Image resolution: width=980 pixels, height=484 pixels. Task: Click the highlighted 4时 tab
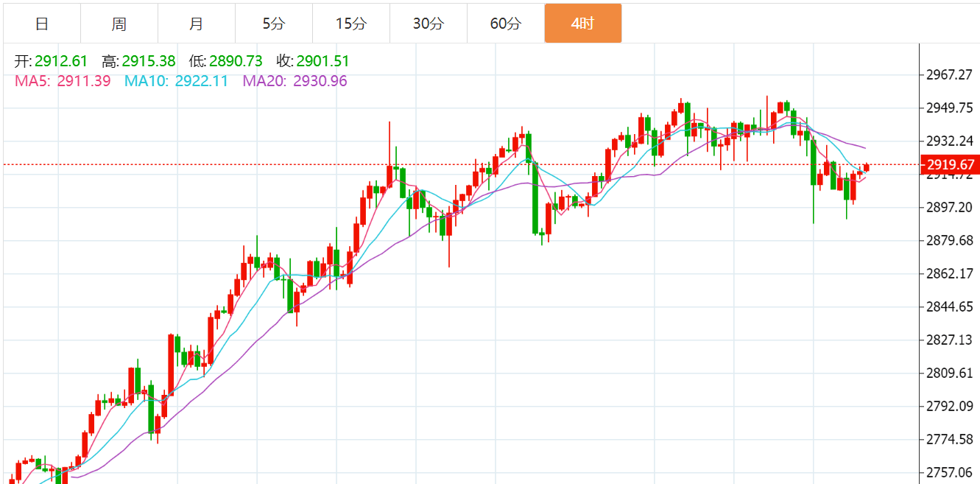[x=582, y=24]
